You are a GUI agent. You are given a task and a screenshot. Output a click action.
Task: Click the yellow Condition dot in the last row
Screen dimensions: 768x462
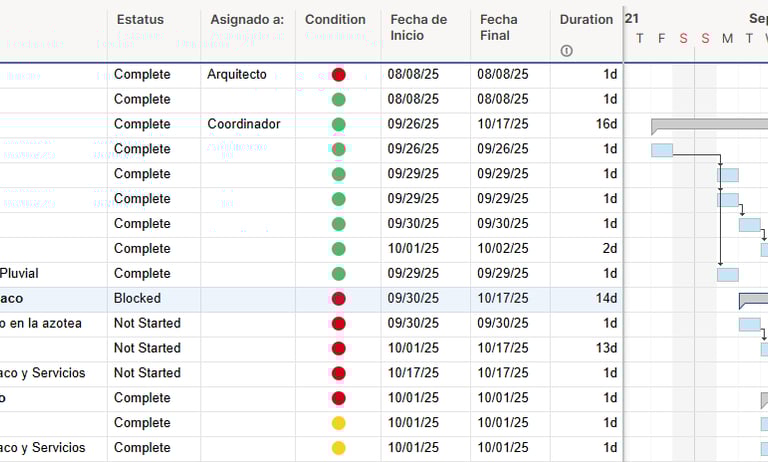coord(338,448)
